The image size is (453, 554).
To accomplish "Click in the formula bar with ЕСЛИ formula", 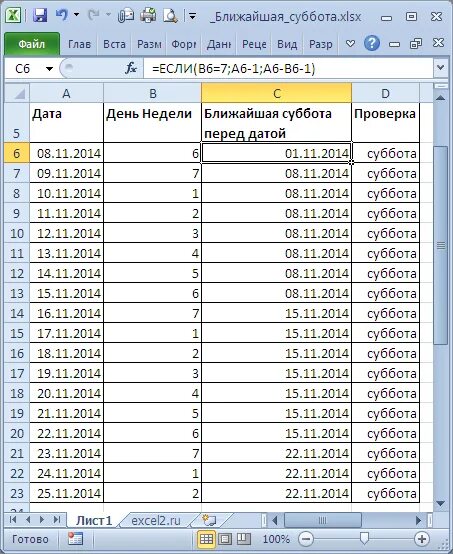I will 288,69.
